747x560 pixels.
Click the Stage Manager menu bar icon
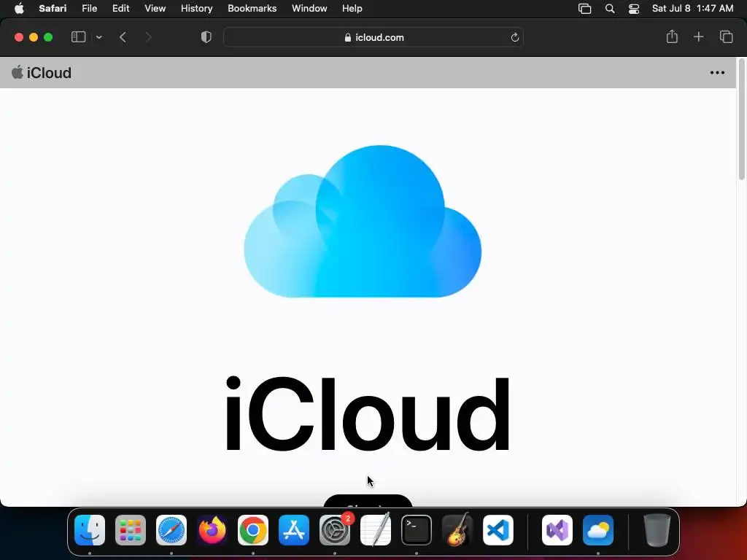pos(584,9)
